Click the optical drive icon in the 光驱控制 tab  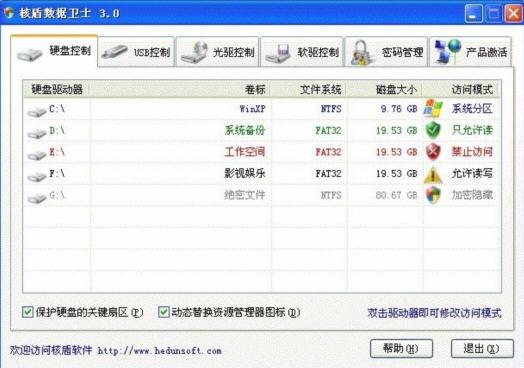click(x=195, y=52)
